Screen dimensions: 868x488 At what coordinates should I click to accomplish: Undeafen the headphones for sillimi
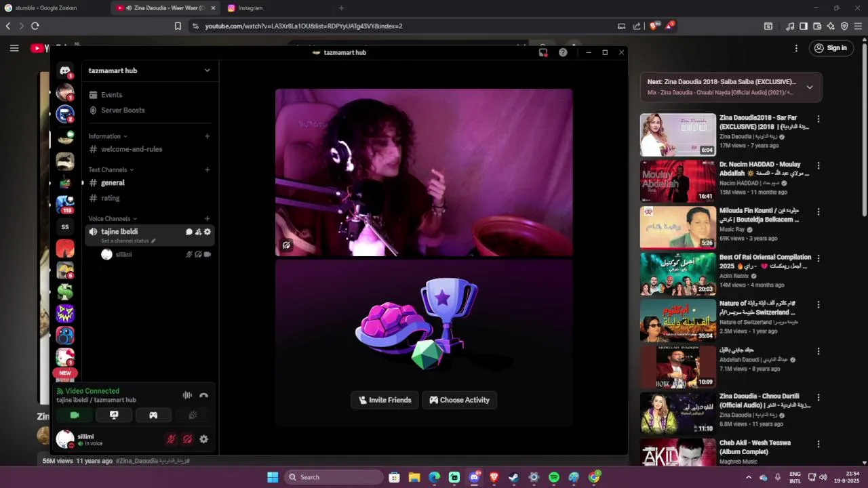(187, 439)
